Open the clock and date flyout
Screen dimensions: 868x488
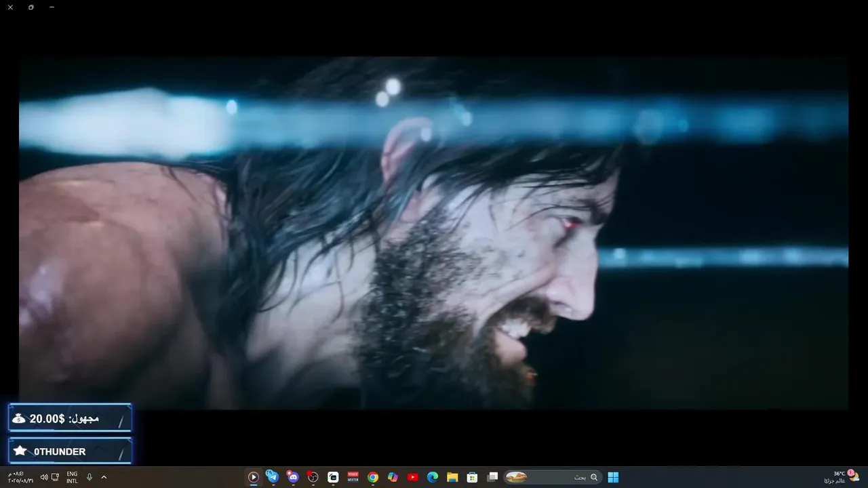click(20, 477)
